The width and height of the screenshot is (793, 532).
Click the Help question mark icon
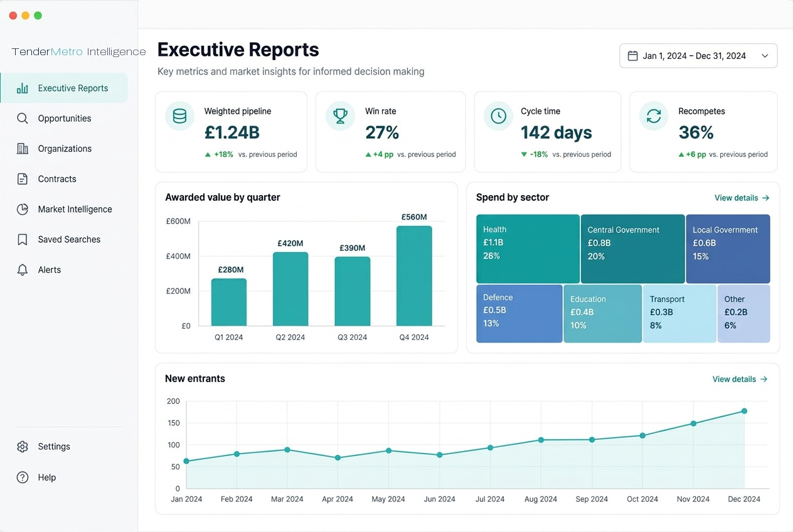[23, 477]
